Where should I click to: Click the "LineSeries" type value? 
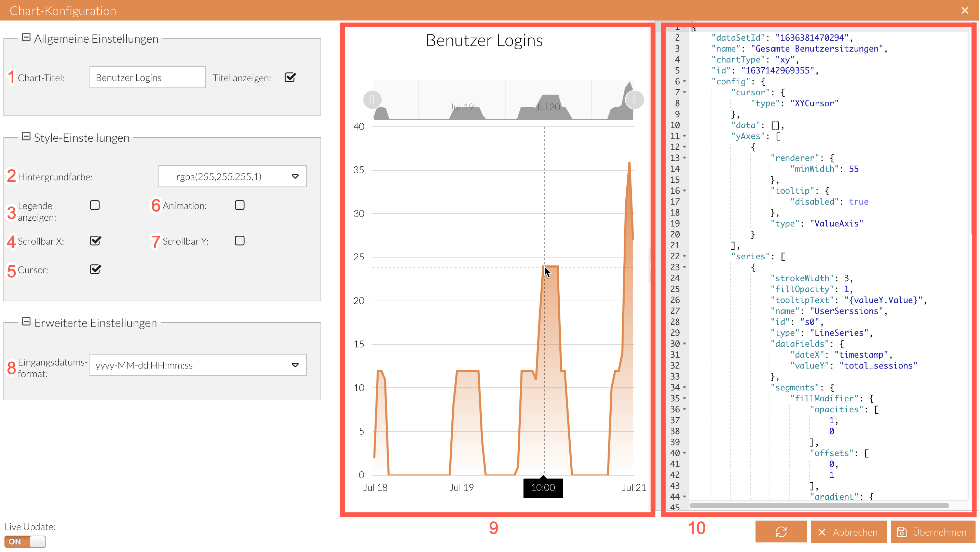(839, 333)
